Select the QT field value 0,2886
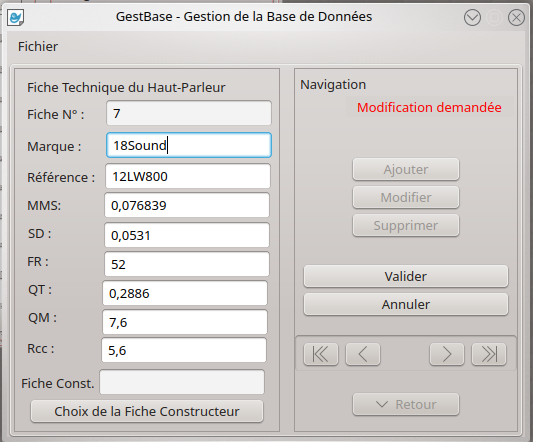This screenshot has width=533, height=442. [x=185, y=293]
